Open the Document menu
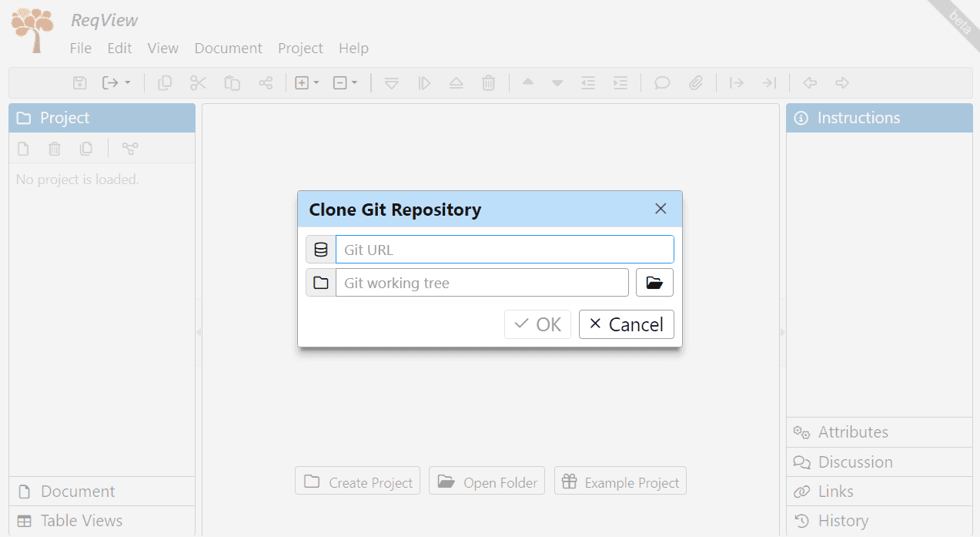The image size is (980, 537). coord(229,48)
